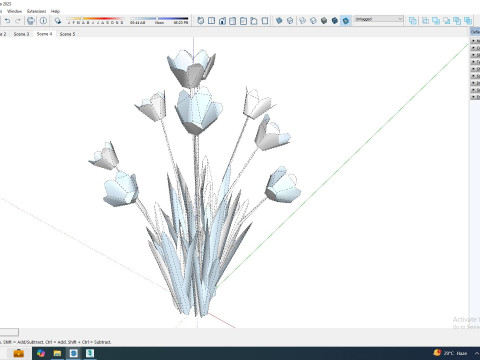Switch to Top view
This screenshot has width=480, height=360.
tap(211, 21)
